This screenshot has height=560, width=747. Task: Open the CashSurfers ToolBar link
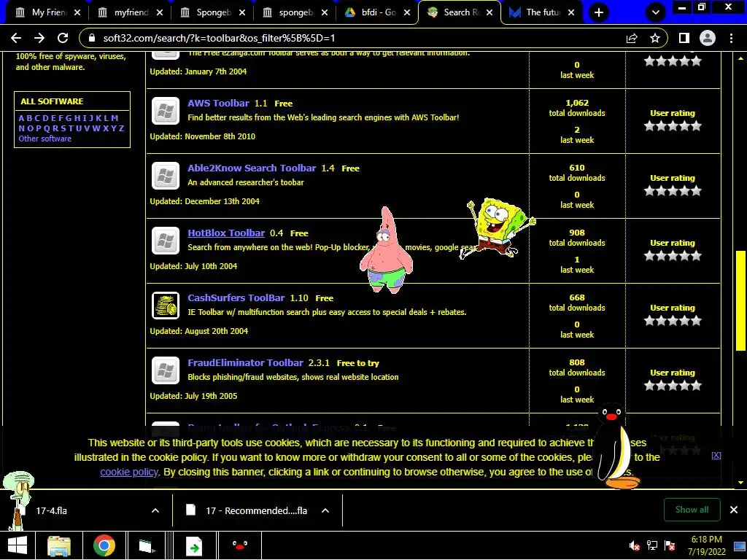pyautogui.click(x=236, y=297)
